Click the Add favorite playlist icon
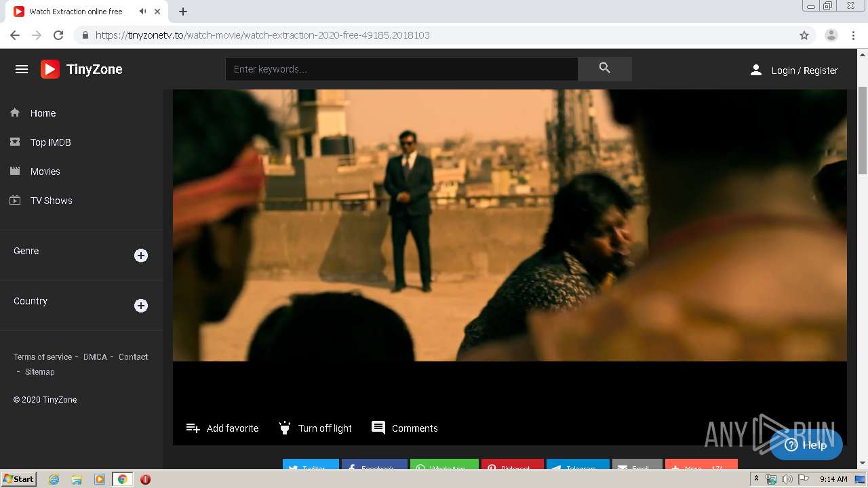 193,428
